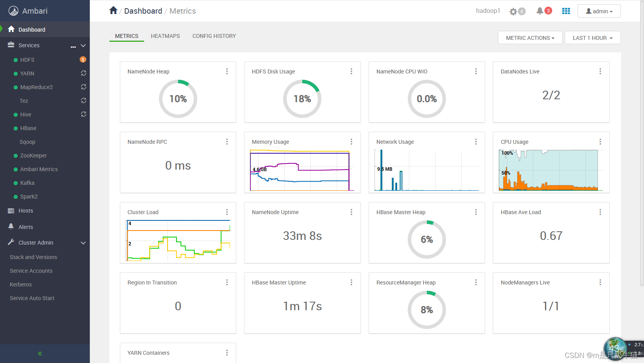Open NameNode CPU WIO widget menu
This screenshot has height=363, width=644.
[x=476, y=71]
